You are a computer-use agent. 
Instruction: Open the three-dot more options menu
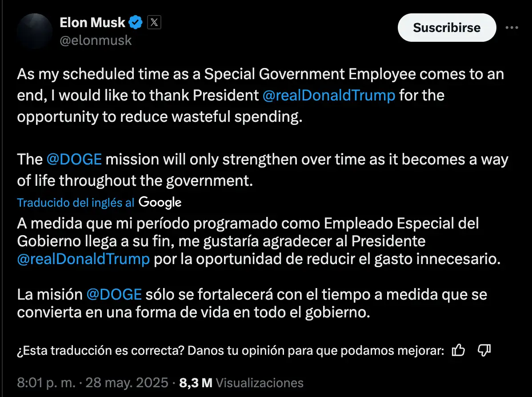click(512, 28)
